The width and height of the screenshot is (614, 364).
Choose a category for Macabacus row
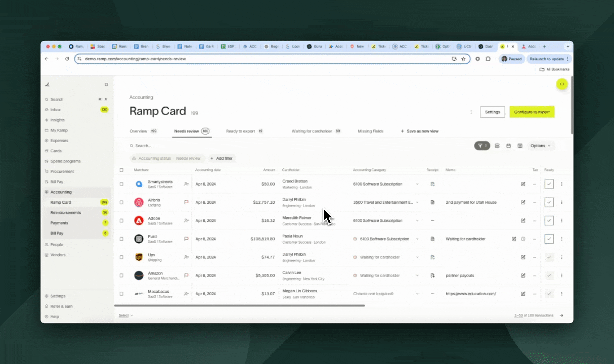(x=386, y=294)
